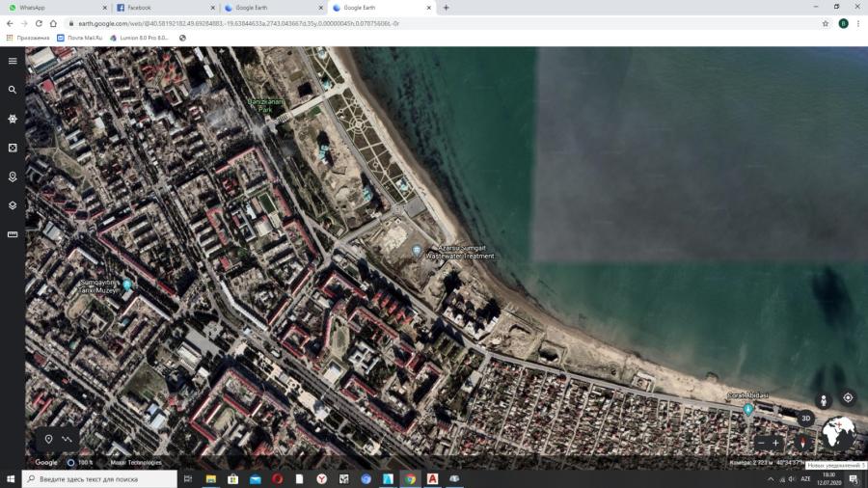Zoom out with the minus button

click(761, 443)
